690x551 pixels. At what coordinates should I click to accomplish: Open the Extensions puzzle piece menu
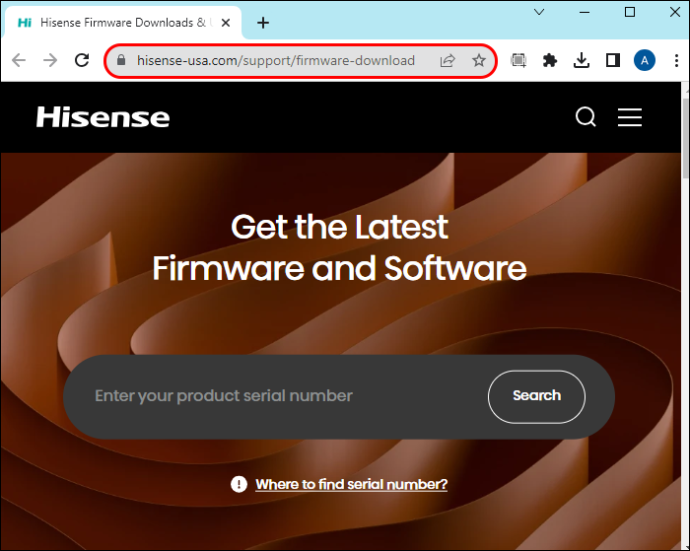(550, 60)
